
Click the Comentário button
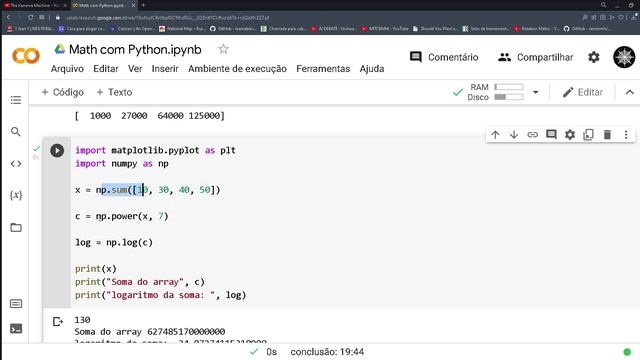pos(444,57)
